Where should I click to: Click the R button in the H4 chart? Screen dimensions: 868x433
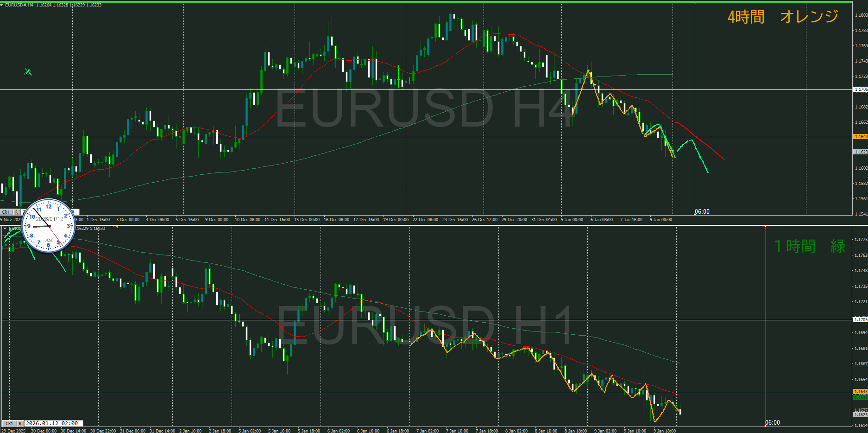(16, 212)
